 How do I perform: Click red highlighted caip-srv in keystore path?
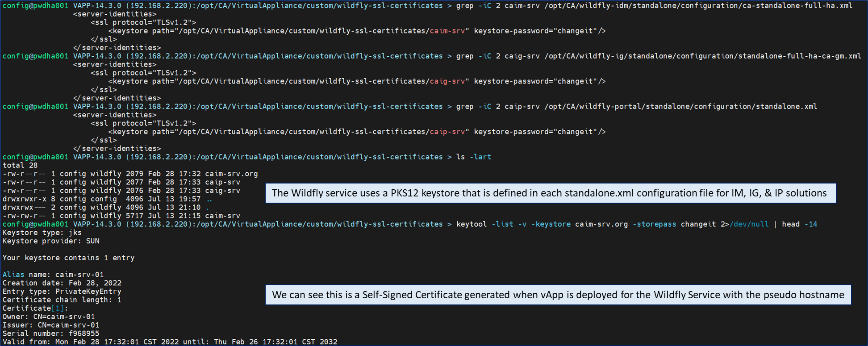[447, 132]
